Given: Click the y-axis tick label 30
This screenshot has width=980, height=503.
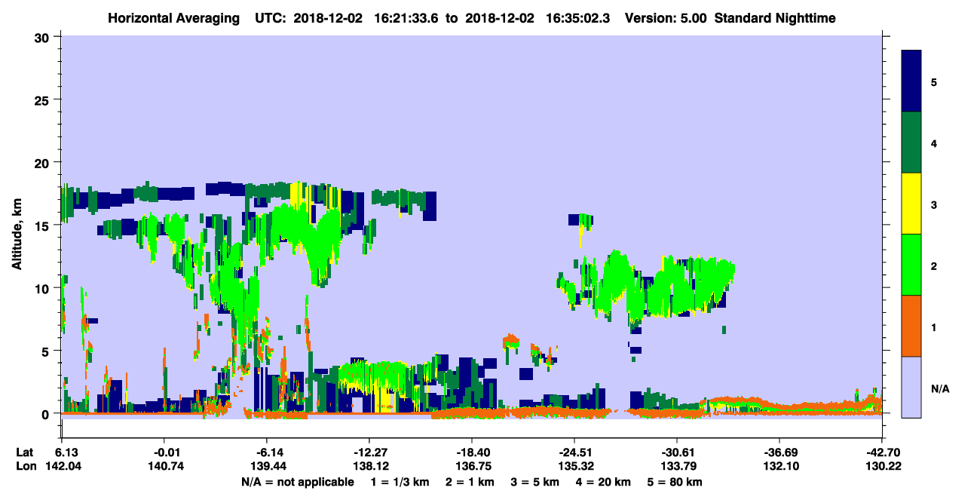Looking at the screenshot, I should click(x=44, y=36).
